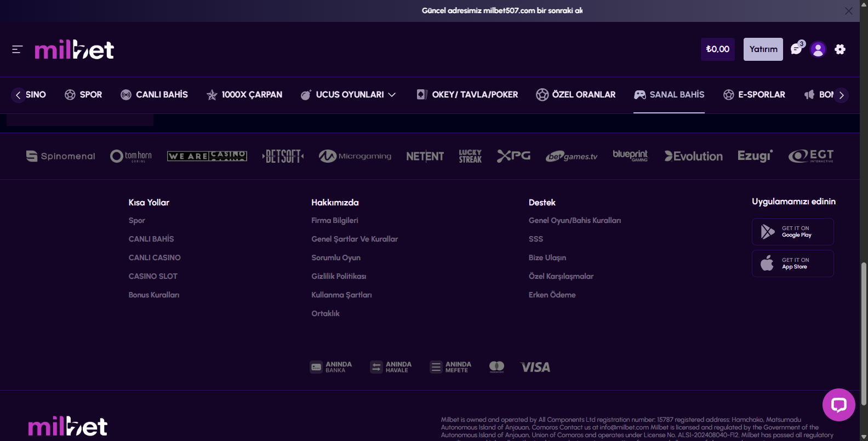Open the 1000X ÇARPAN menu item
The height and width of the screenshot is (441, 868).
pos(244,95)
